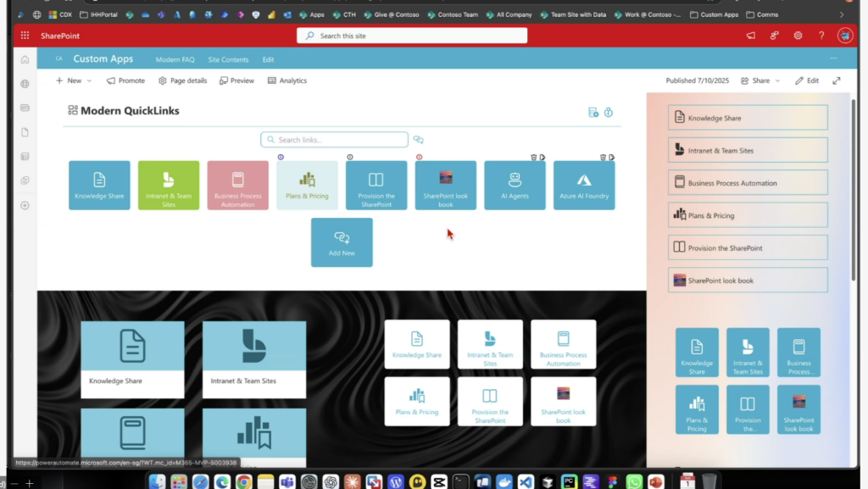This screenshot has width=868, height=489.
Task: Open the lists icon in the left rail
Action: pos(25,157)
